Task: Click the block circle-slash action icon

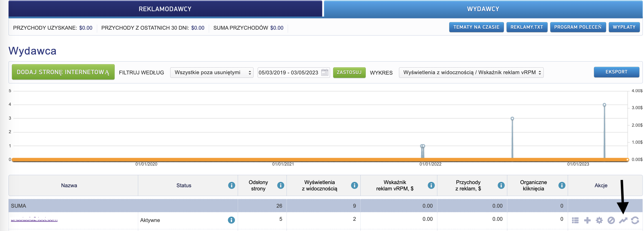Action: coord(611,220)
